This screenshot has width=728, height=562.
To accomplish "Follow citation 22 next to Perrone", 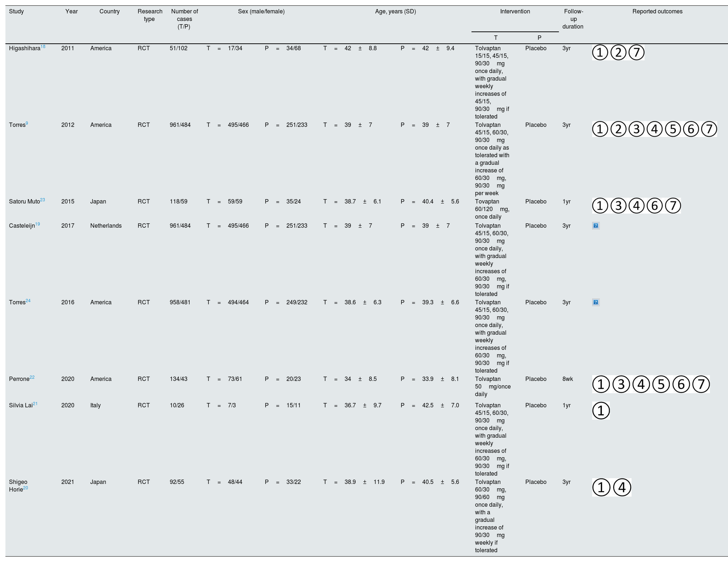I will tap(32, 377).
